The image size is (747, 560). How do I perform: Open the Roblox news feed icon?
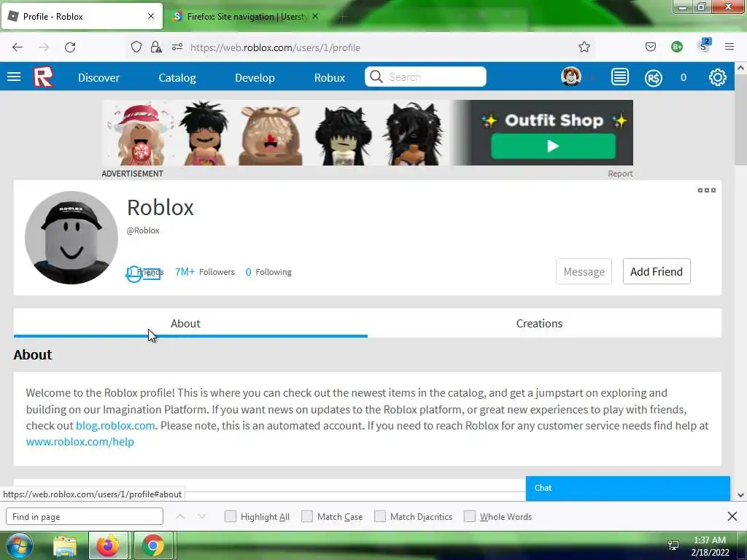click(x=620, y=77)
